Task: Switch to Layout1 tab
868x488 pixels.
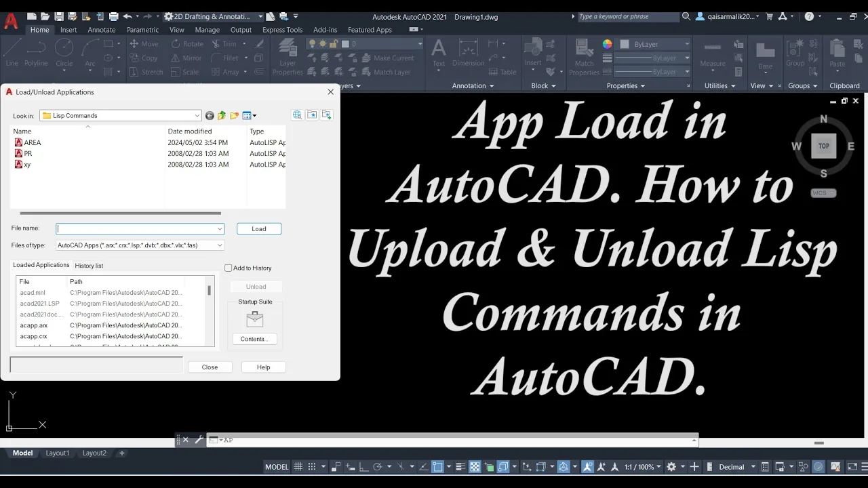Action: coord(58,453)
